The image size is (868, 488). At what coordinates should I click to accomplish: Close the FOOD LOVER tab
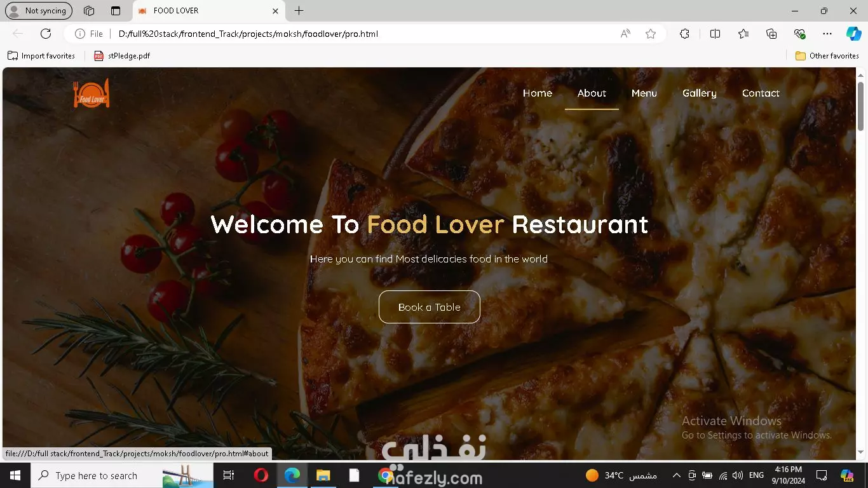pyautogui.click(x=275, y=11)
